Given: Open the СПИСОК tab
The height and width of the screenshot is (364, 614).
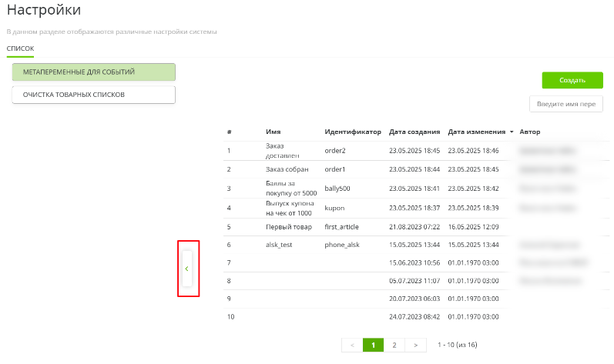Looking at the screenshot, I should (x=20, y=48).
